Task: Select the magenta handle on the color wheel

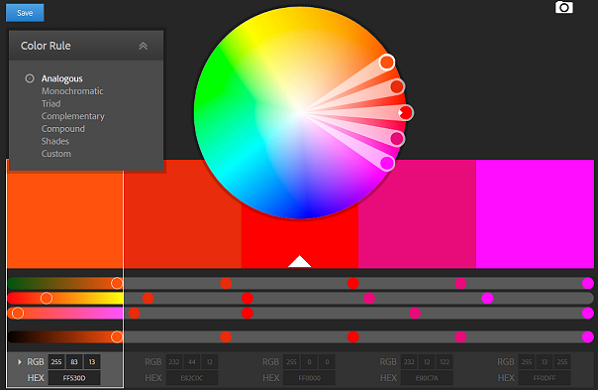Action: point(387,163)
